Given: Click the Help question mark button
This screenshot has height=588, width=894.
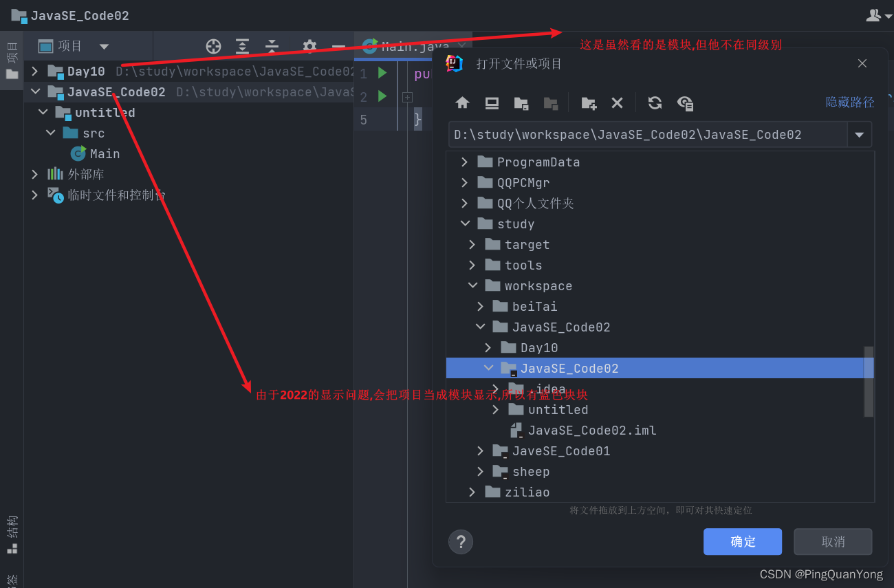Looking at the screenshot, I should pos(461,541).
